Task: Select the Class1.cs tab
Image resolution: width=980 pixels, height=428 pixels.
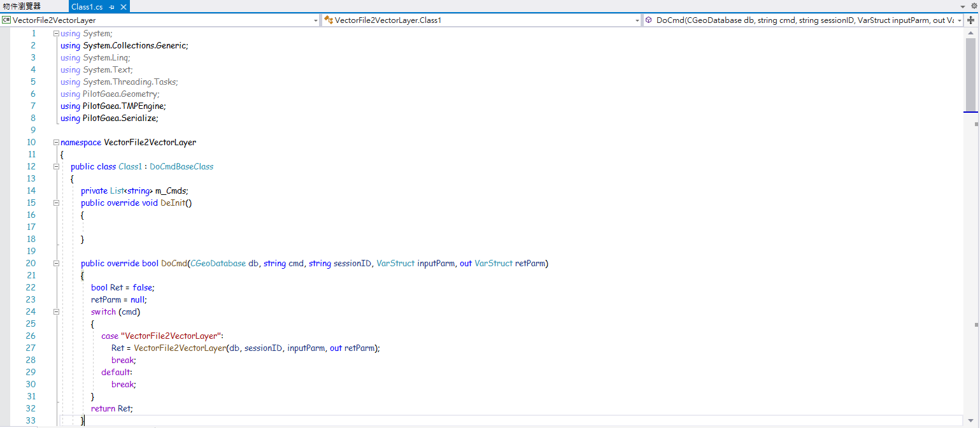Action: click(x=87, y=8)
